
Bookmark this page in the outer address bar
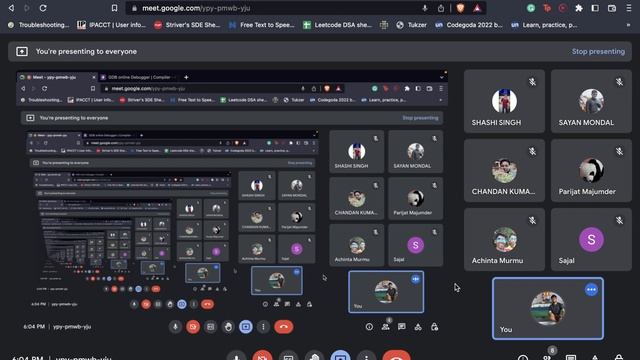(x=114, y=8)
